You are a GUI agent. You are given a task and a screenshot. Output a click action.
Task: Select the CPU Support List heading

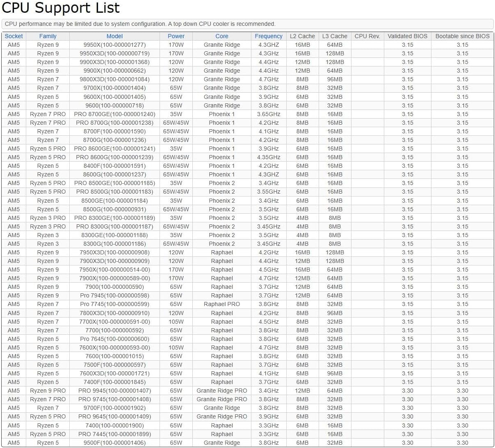click(x=61, y=8)
